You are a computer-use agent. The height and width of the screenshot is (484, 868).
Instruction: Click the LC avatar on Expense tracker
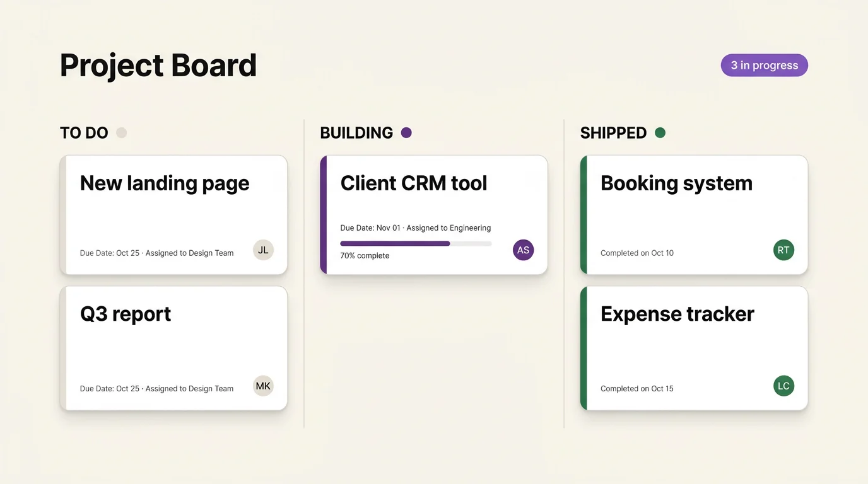point(783,386)
